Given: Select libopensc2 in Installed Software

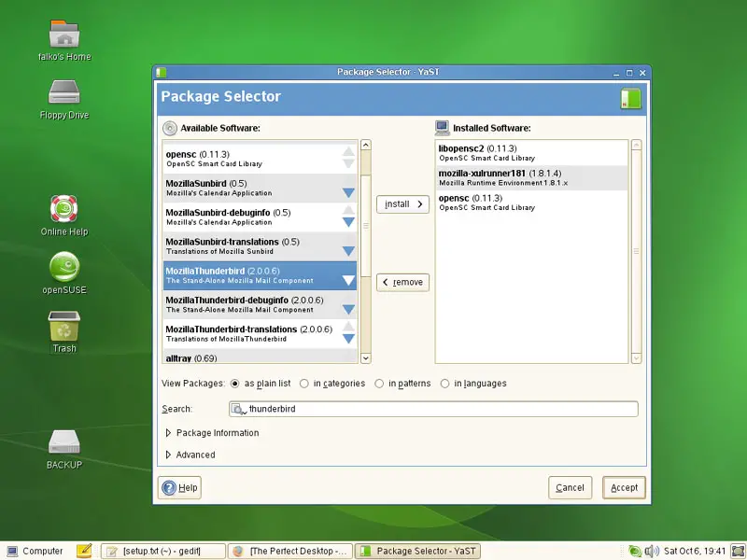Looking at the screenshot, I should click(531, 153).
